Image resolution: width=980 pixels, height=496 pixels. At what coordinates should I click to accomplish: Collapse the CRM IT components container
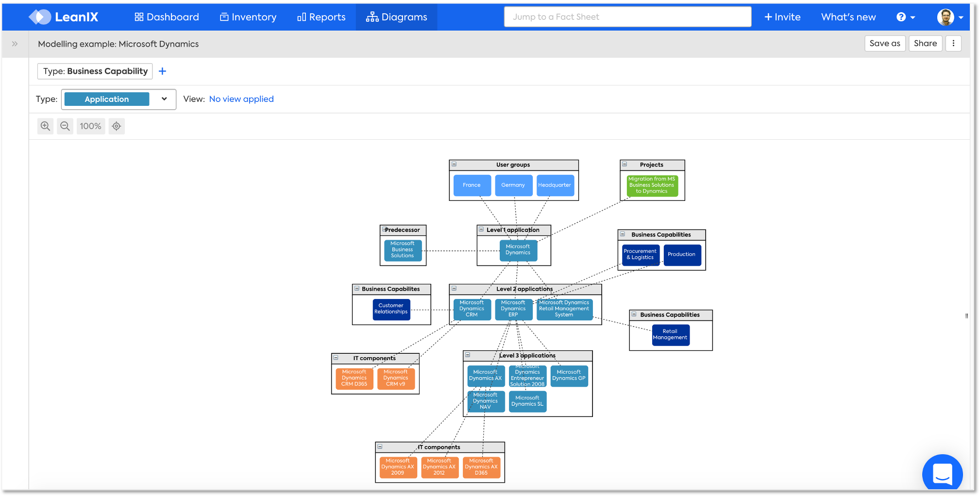click(x=336, y=358)
